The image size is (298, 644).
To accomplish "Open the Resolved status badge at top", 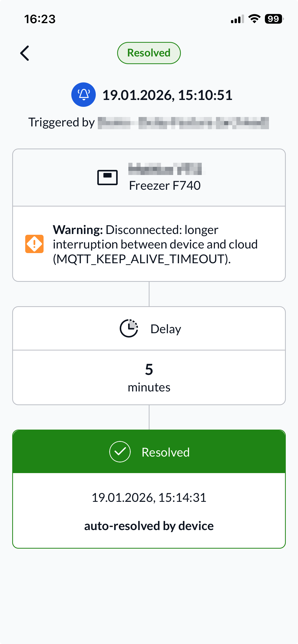I will tap(149, 53).
